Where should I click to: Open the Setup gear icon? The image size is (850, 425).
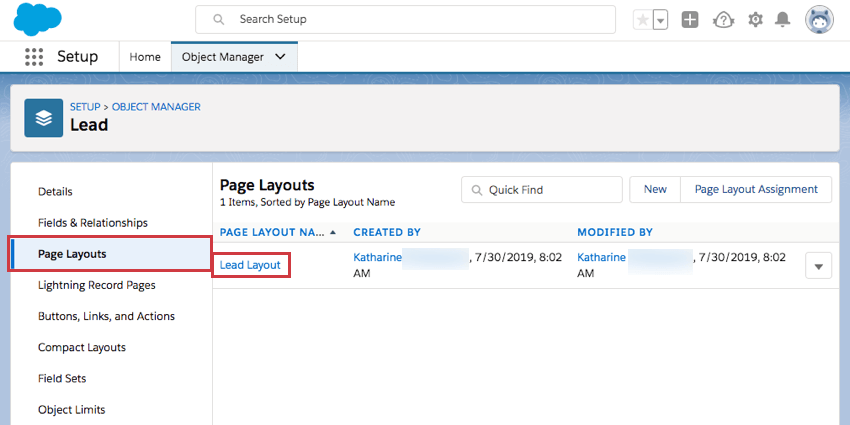coord(755,20)
